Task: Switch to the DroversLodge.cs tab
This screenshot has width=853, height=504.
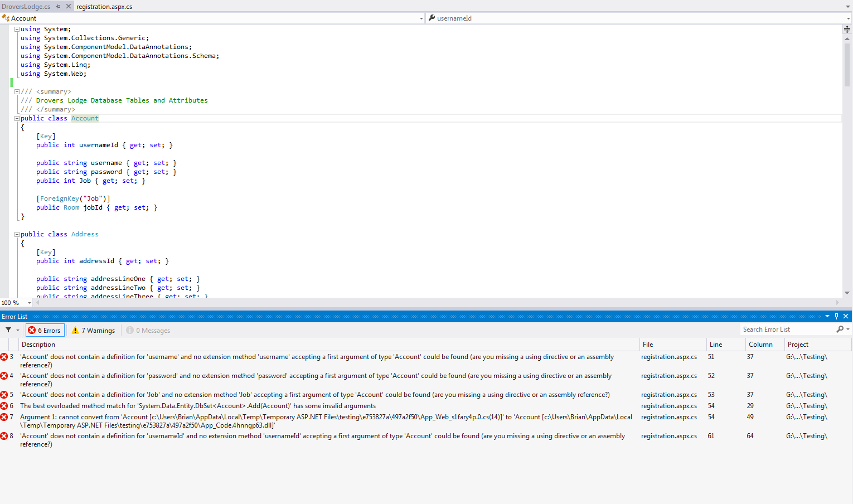Action: pyautogui.click(x=26, y=7)
